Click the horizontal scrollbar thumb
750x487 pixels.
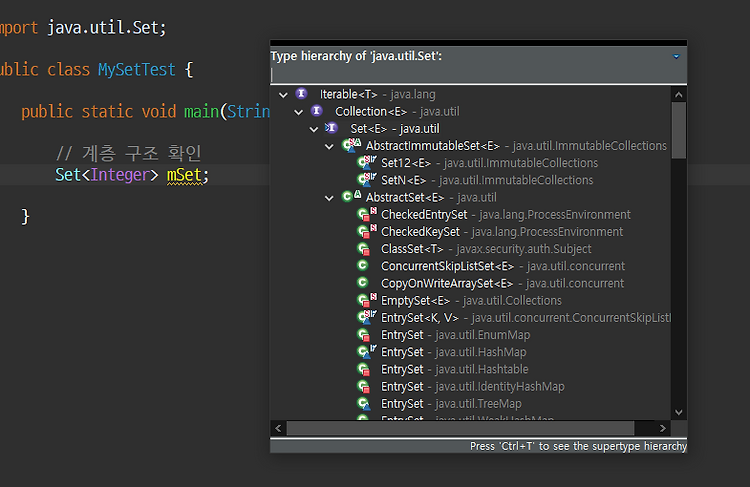click(460, 428)
